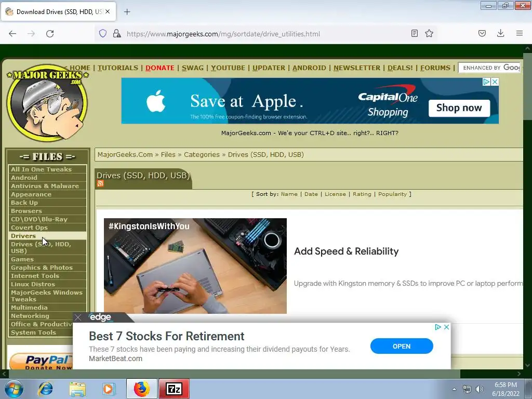The width and height of the screenshot is (532, 399).
Task: Click the browser Back arrow
Action: 12,34
